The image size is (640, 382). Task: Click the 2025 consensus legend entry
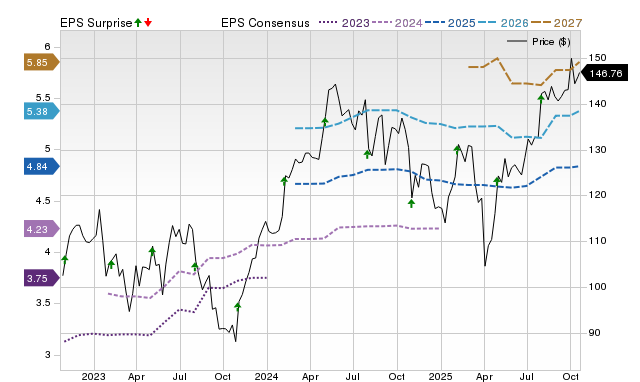pyautogui.click(x=450, y=23)
